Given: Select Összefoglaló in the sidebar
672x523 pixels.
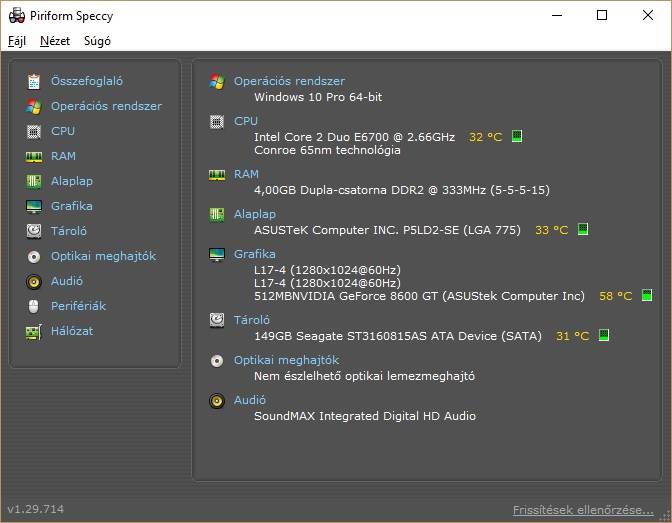Looking at the screenshot, I should point(87,81).
